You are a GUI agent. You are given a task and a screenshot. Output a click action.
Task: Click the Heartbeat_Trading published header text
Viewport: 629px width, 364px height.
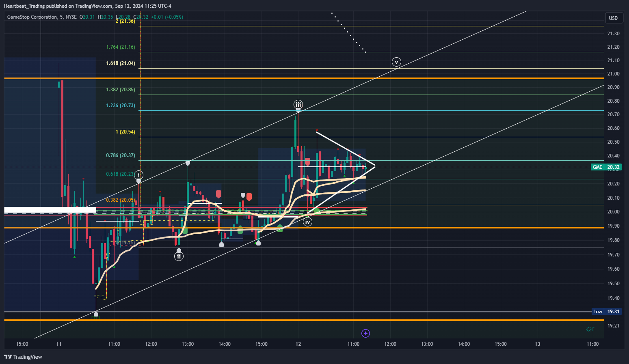tap(87, 6)
